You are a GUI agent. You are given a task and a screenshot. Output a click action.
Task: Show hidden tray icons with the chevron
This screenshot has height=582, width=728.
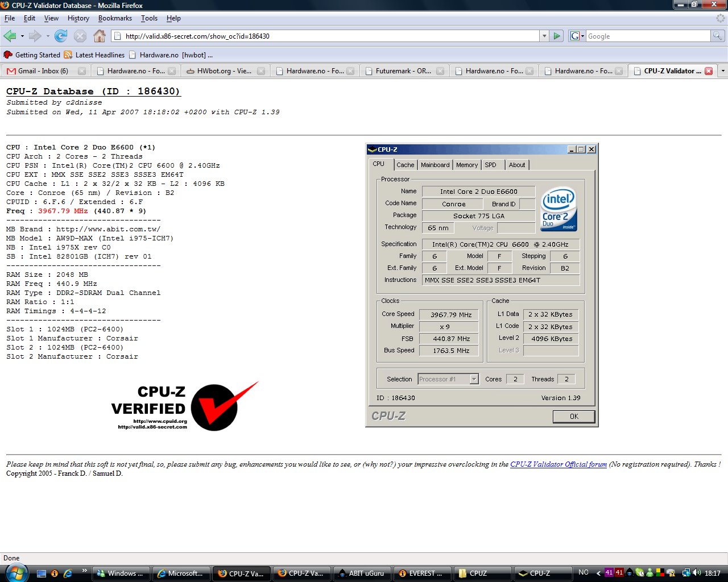pos(598,573)
